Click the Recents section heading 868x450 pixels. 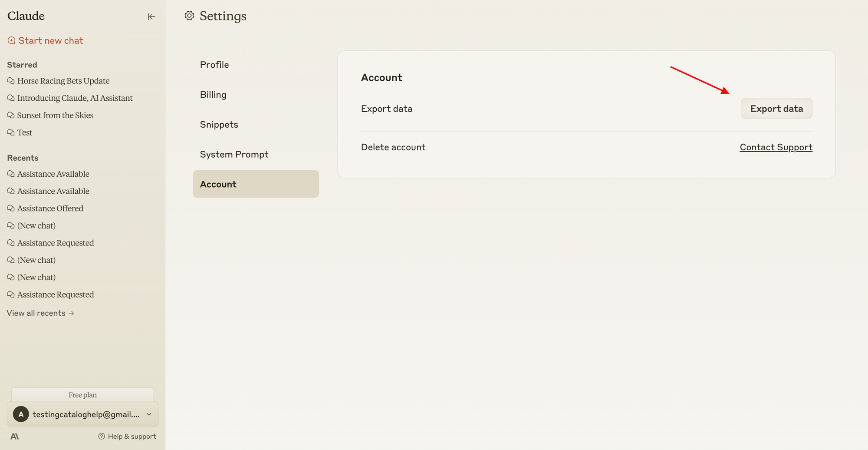click(x=23, y=158)
